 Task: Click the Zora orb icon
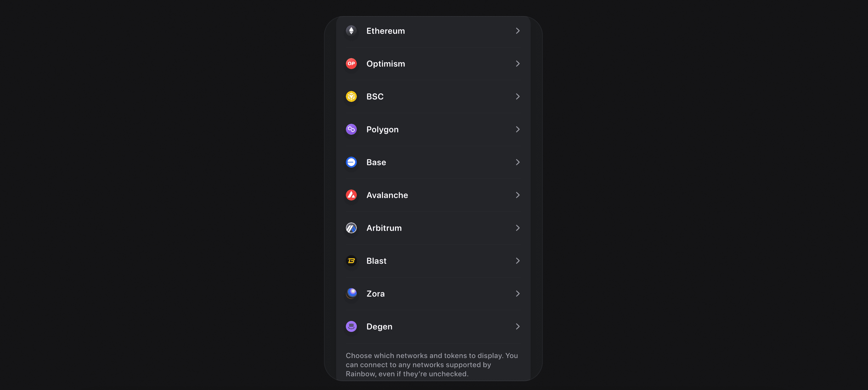[x=351, y=294]
